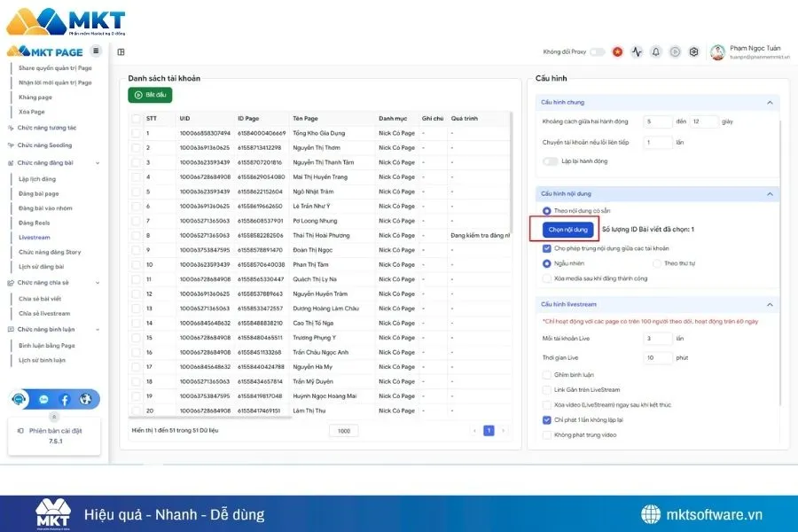
Task: Collapse the Cấu hình chung section
Action: click(769, 102)
